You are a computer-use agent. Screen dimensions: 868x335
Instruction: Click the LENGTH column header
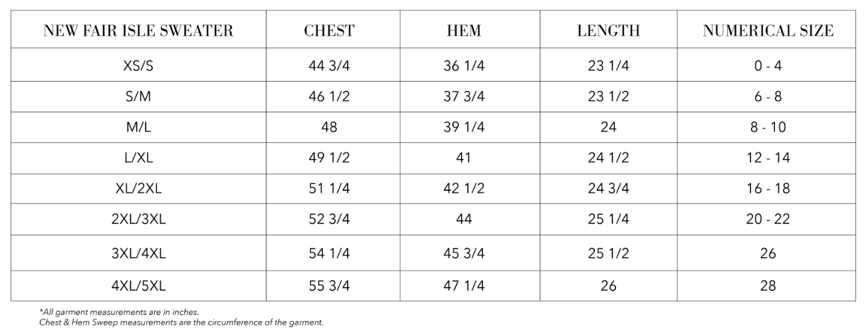point(608,31)
